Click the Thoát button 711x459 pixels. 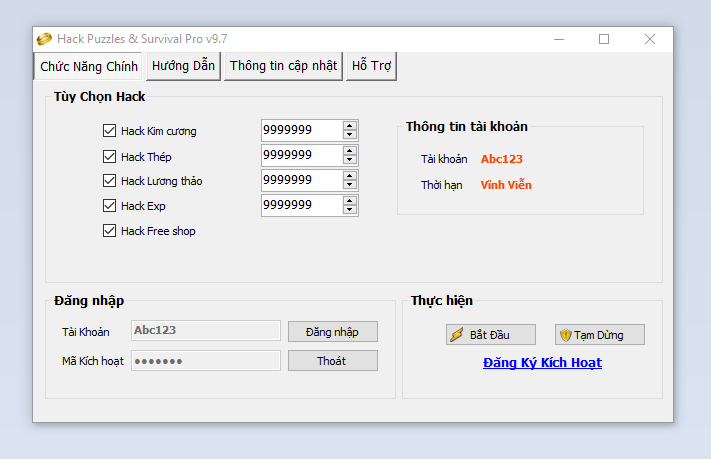click(332, 360)
